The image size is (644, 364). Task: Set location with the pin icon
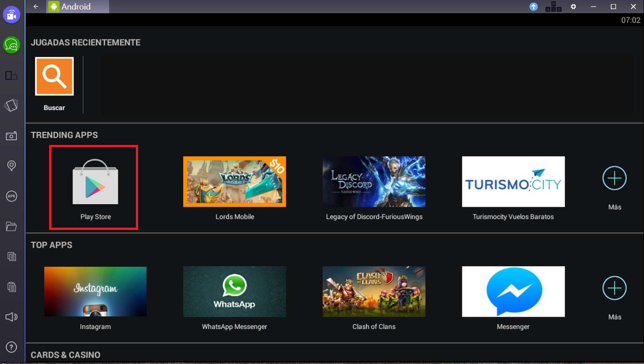[x=11, y=166]
